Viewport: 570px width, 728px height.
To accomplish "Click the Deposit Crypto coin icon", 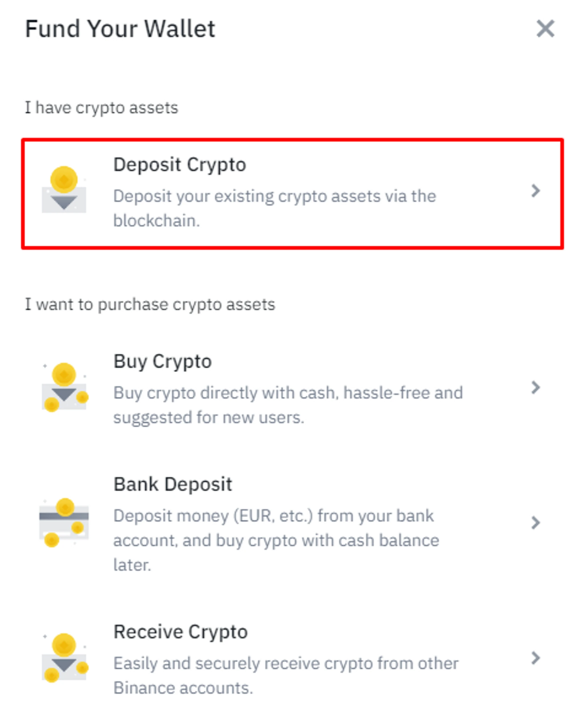I will tap(64, 189).
